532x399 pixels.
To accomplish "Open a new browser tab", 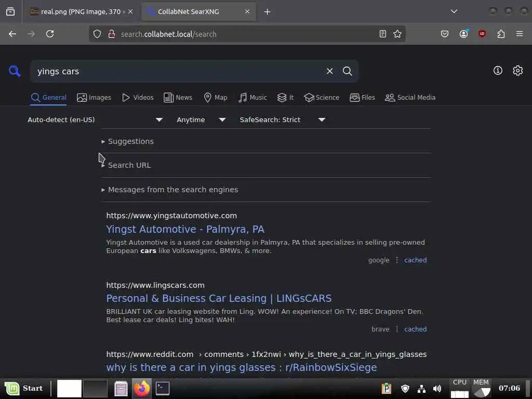I will pos(268,12).
